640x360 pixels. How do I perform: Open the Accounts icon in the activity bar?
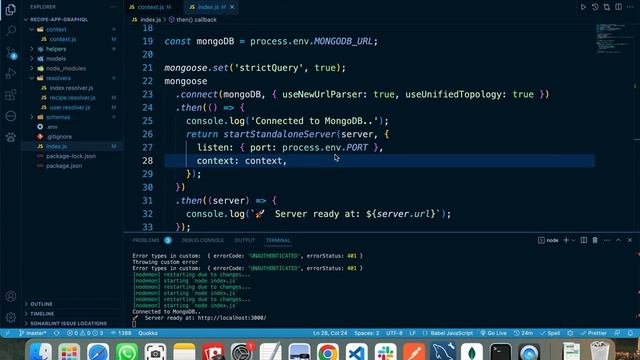point(11,296)
